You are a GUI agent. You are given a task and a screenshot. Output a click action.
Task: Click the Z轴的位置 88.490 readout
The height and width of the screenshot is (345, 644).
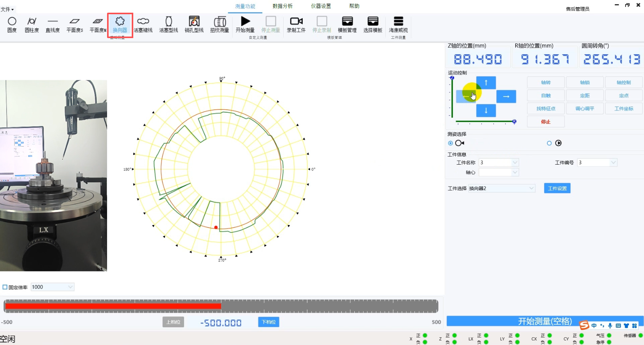(x=478, y=59)
